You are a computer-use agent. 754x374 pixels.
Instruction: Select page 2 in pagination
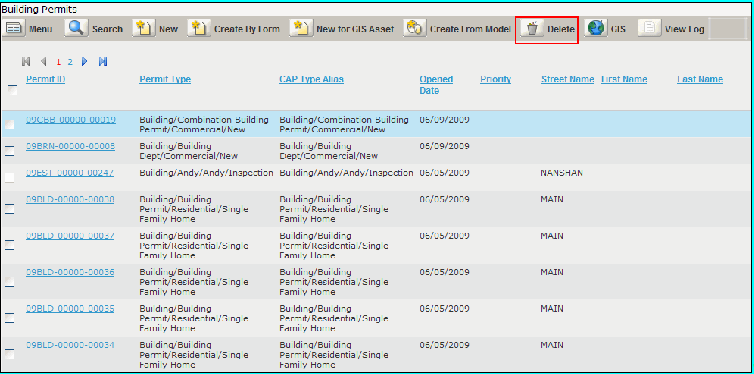point(70,62)
